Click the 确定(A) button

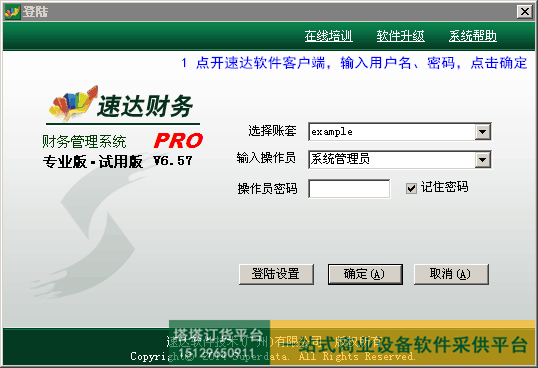click(365, 274)
